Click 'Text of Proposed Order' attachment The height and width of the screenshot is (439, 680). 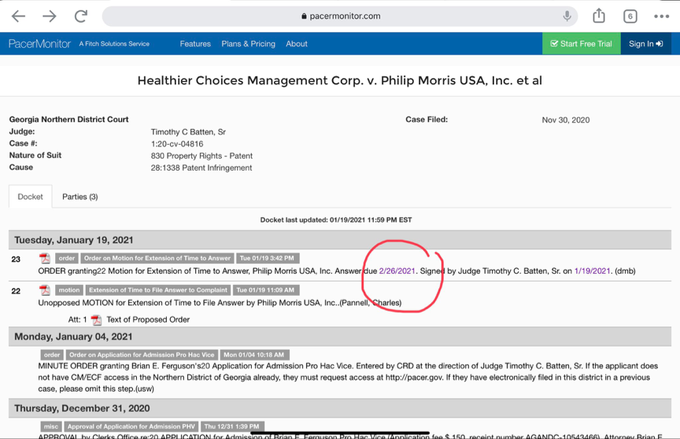coord(148,320)
